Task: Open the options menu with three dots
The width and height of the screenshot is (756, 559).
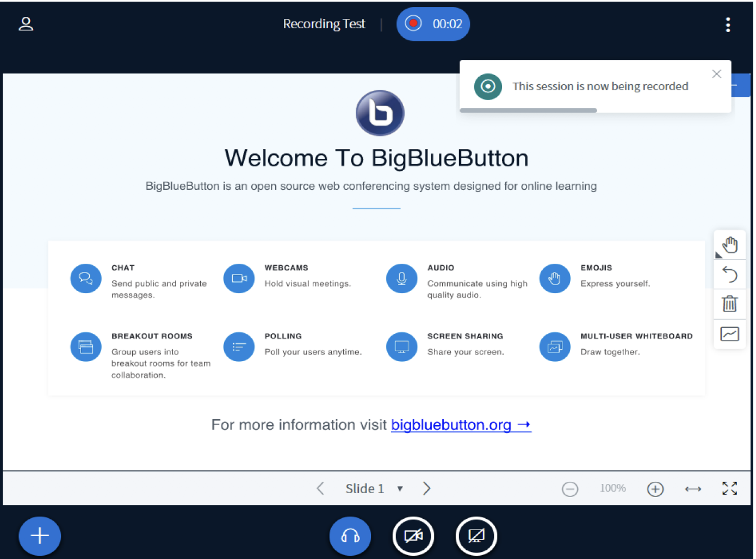Action: pyautogui.click(x=728, y=24)
